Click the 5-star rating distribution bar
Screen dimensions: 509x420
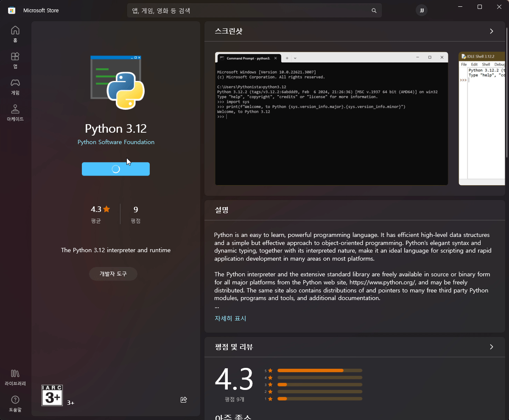point(319,370)
